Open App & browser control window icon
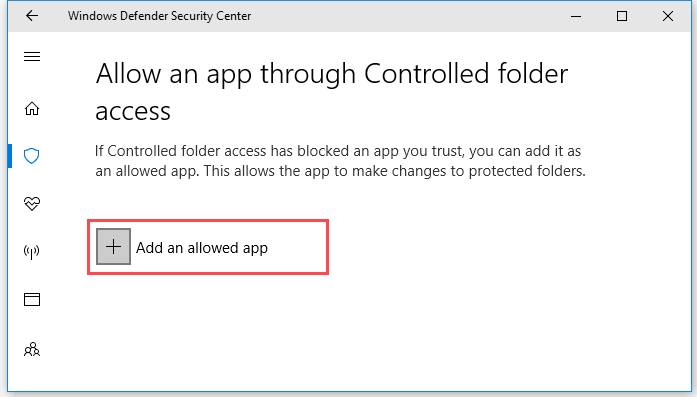The width and height of the screenshot is (697, 397). (x=32, y=300)
